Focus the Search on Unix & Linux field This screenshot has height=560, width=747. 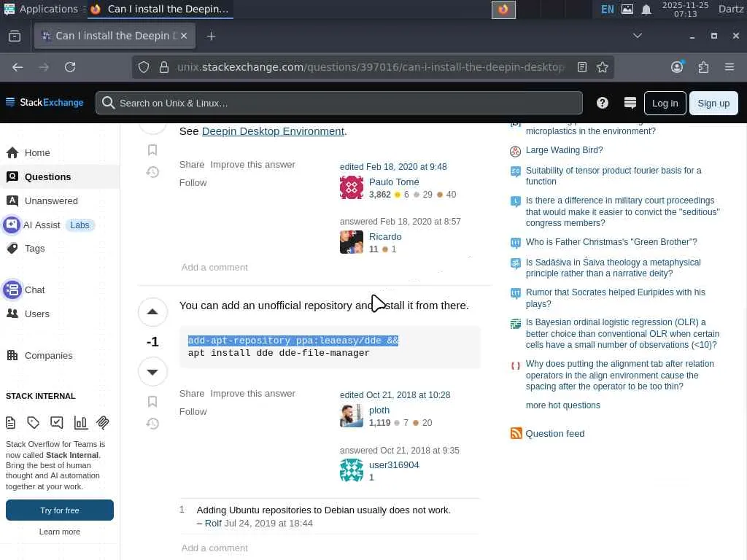click(338, 103)
